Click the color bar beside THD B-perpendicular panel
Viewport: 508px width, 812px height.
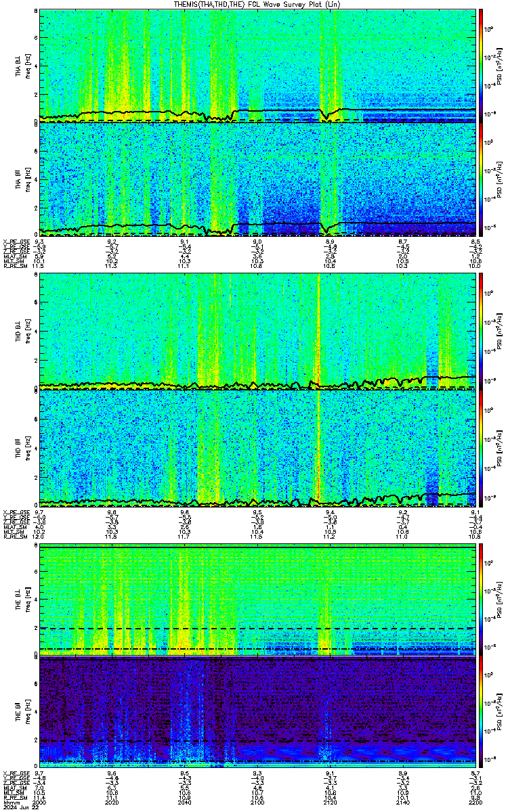tap(481, 331)
